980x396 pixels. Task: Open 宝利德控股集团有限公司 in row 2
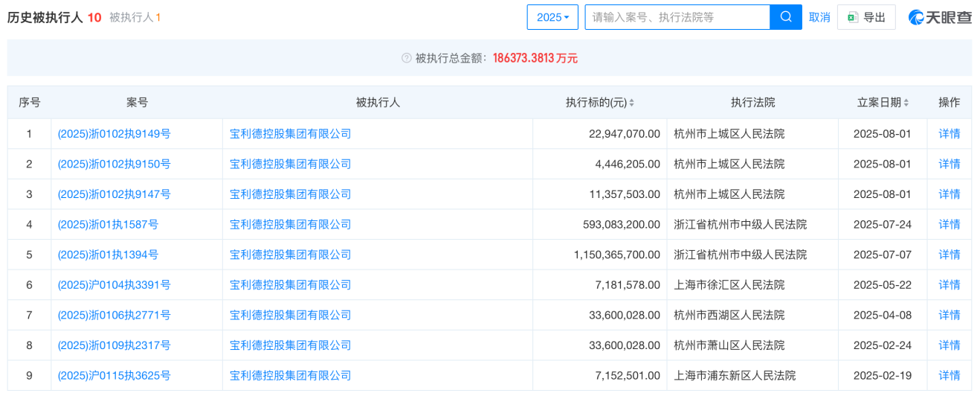click(290, 164)
